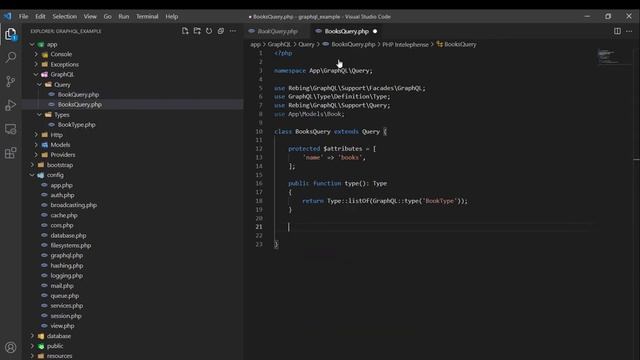Viewport: 640px width, 360px height.
Task: Open cors.php in config folder
Action: pos(62,225)
